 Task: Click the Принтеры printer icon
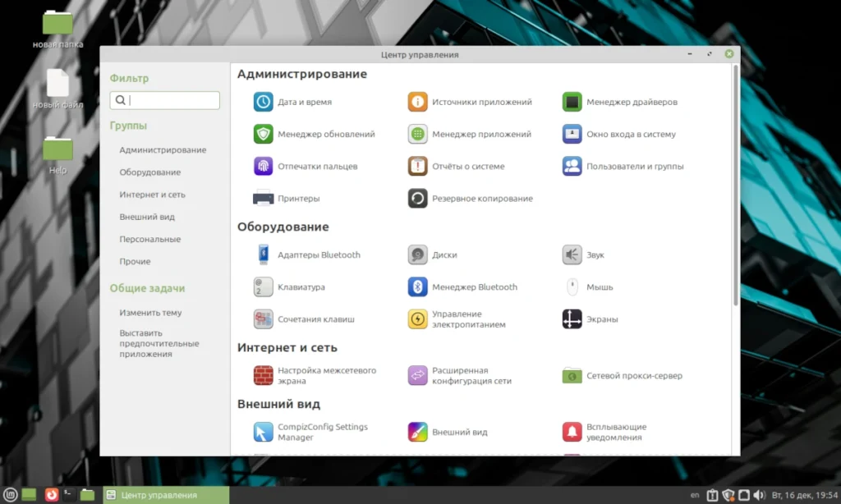tap(263, 199)
